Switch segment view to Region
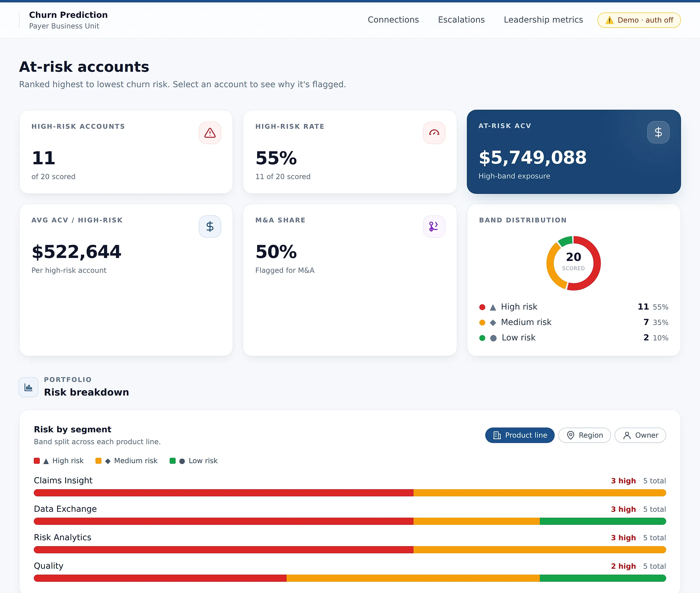This screenshot has height=593, width=700. pyautogui.click(x=584, y=435)
